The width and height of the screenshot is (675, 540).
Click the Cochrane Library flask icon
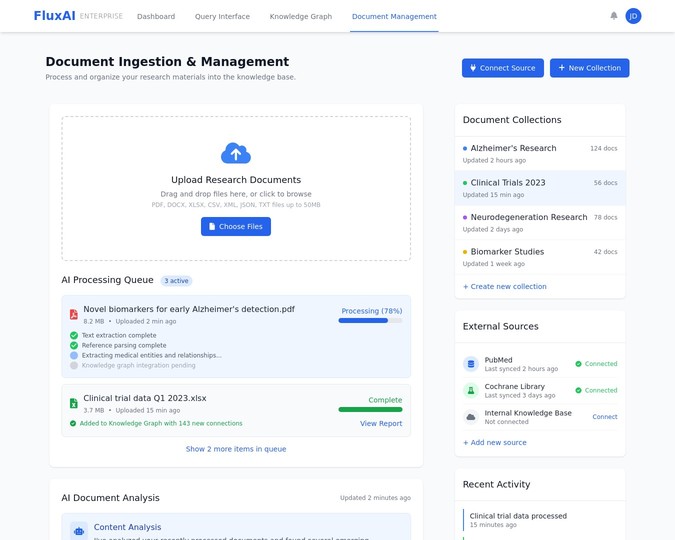pos(471,391)
